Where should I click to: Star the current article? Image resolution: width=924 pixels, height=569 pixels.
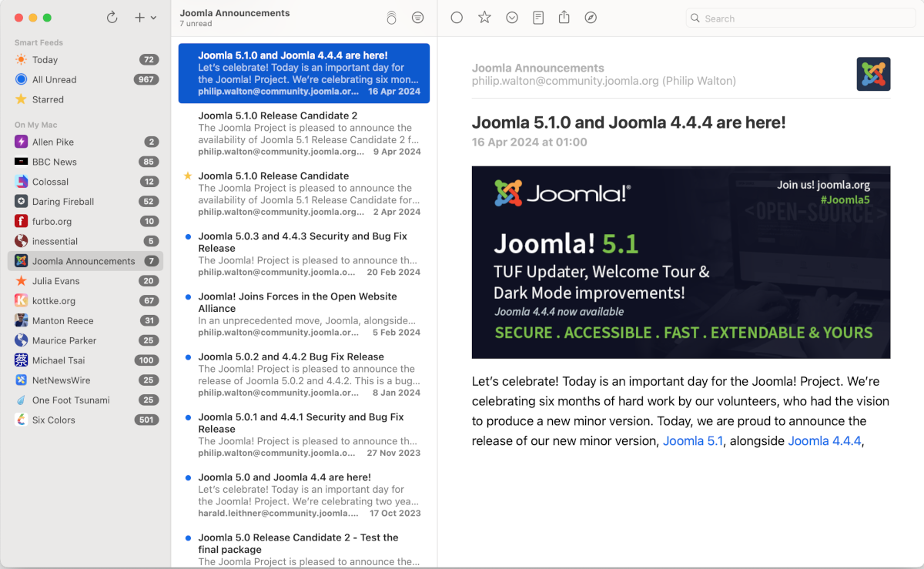coord(484,17)
